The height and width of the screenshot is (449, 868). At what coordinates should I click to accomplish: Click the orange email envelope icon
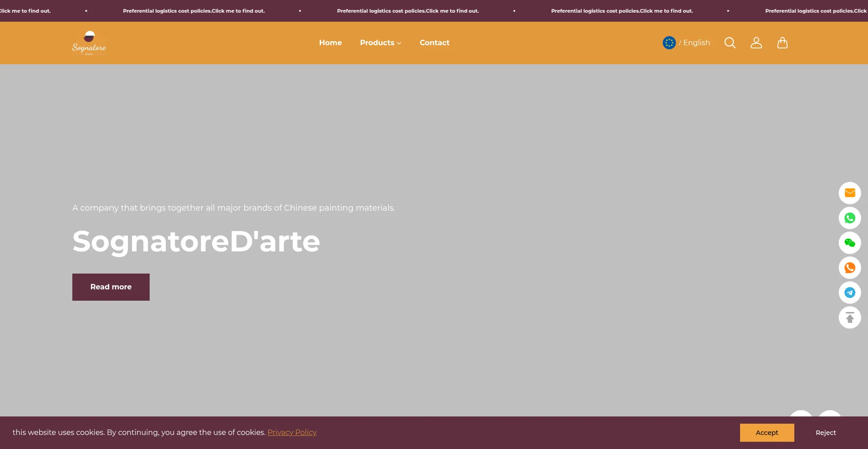[849, 193]
